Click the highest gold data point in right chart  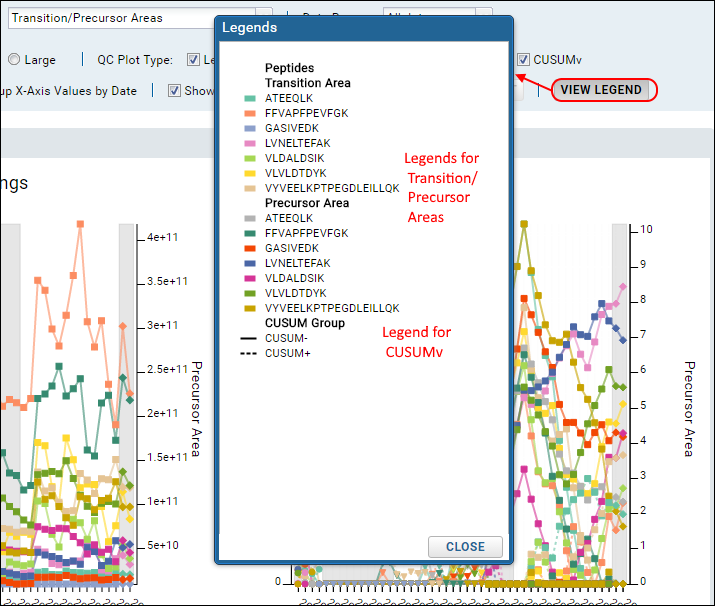click(524, 224)
